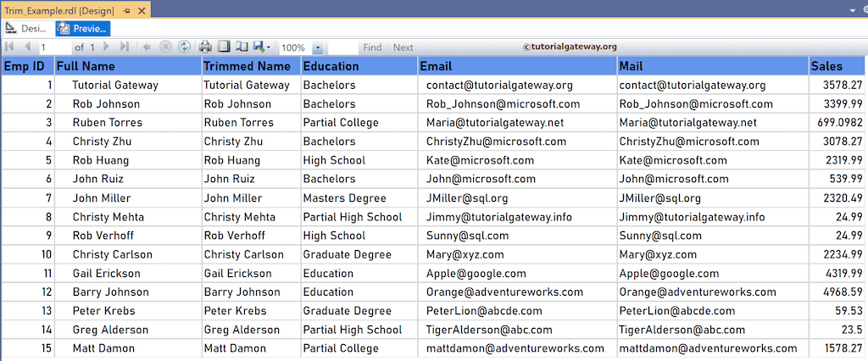
Task: Click the Masters Degree education cell
Action: click(x=359, y=198)
